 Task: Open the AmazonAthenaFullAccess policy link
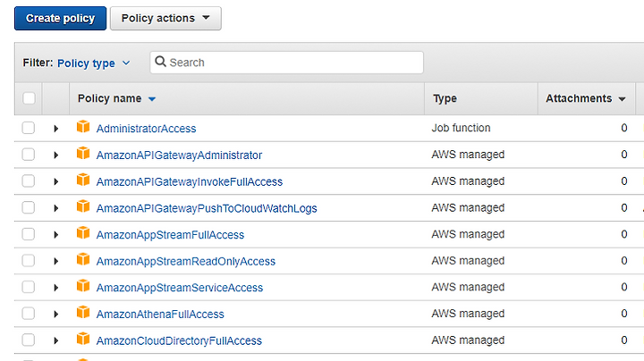(x=160, y=315)
